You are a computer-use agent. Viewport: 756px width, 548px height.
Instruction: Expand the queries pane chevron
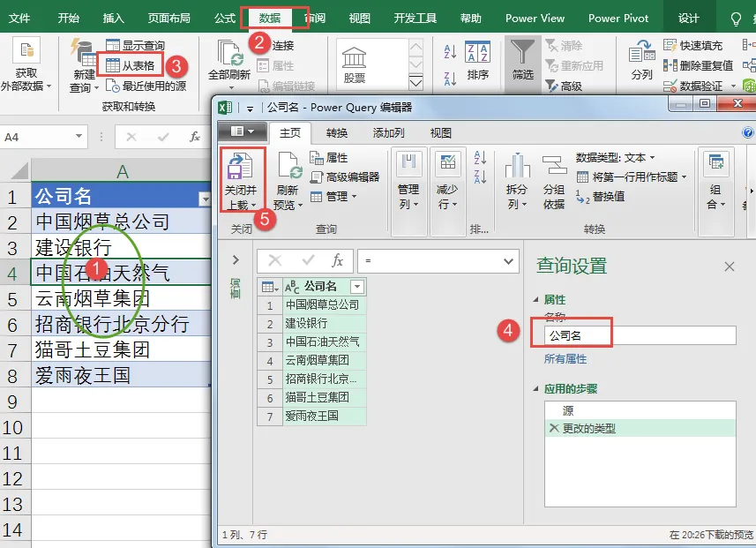236,260
